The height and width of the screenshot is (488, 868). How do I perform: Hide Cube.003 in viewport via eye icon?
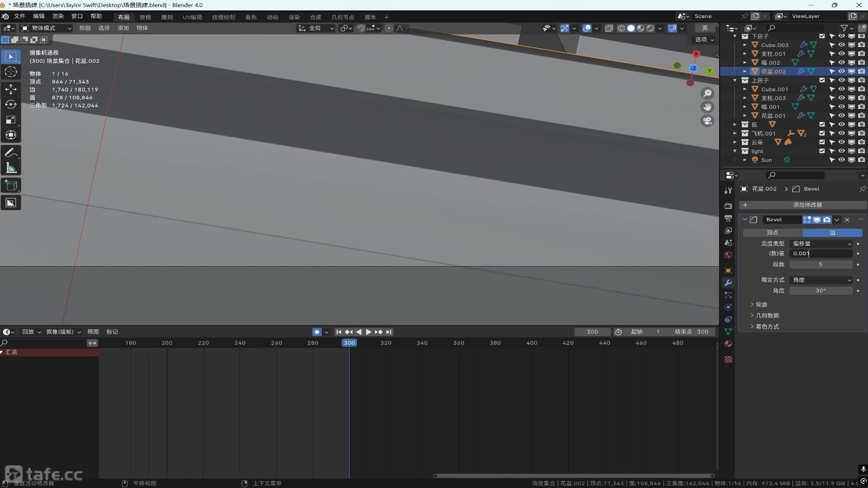(841, 45)
